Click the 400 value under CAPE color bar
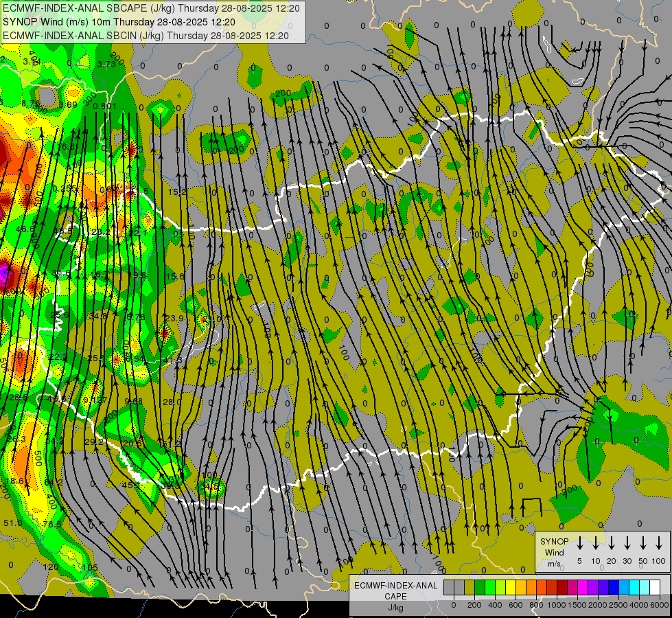The width and height of the screenshot is (672, 618). [495, 605]
